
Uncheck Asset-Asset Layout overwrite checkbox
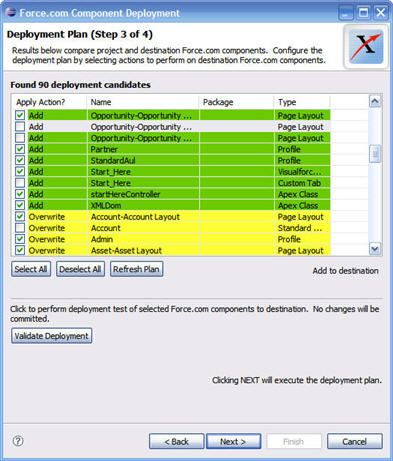coord(20,250)
